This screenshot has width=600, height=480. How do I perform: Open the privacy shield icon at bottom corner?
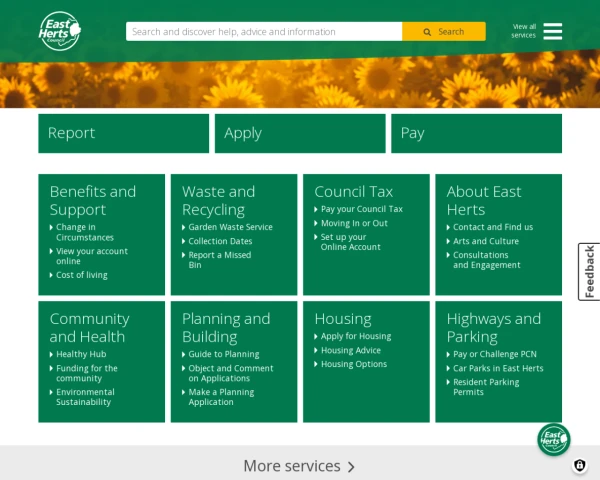(x=580, y=465)
